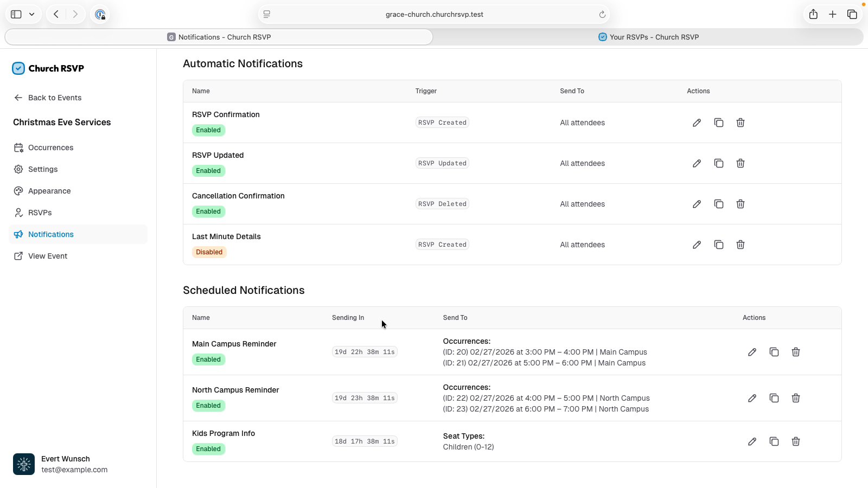Screen dimensions: 868x488
Task: Open the Occurrences page in sidebar
Action: pos(50,147)
